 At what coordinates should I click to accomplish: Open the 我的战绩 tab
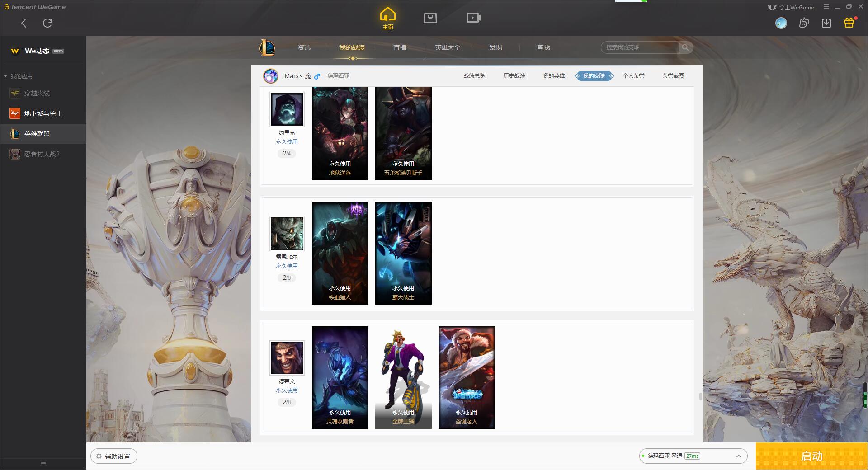click(352, 47)
